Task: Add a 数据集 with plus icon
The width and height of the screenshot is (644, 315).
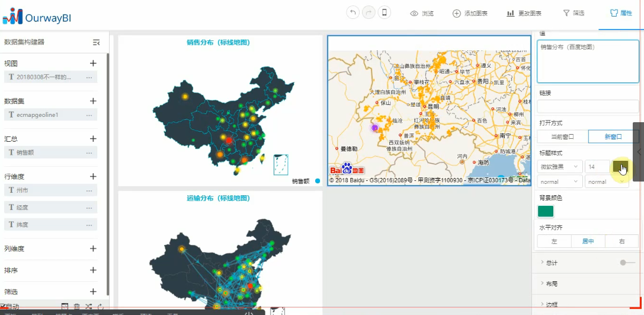Action: pos(93,101)
